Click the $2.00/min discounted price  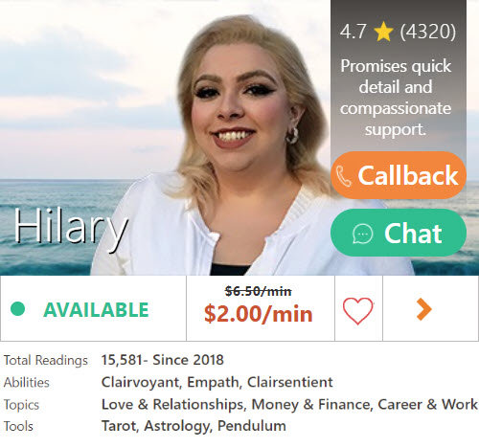(x=259, y=314)
